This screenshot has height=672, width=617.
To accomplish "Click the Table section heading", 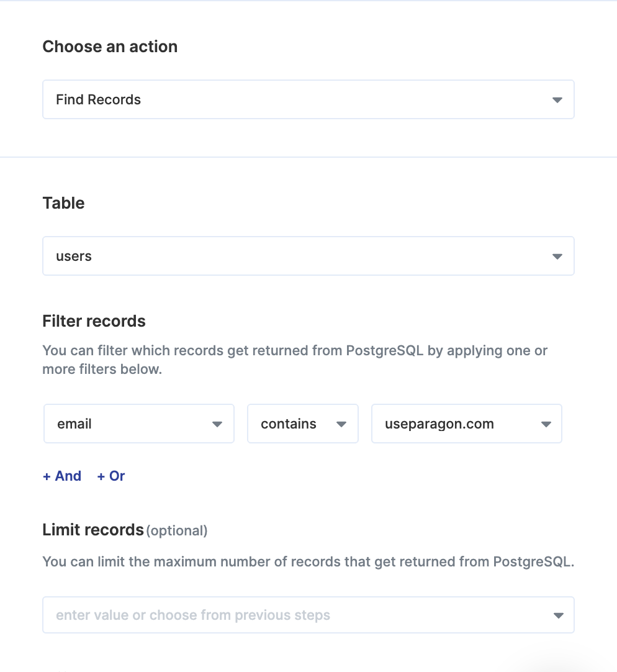I will pyautogui.click(x=63, y=203).
